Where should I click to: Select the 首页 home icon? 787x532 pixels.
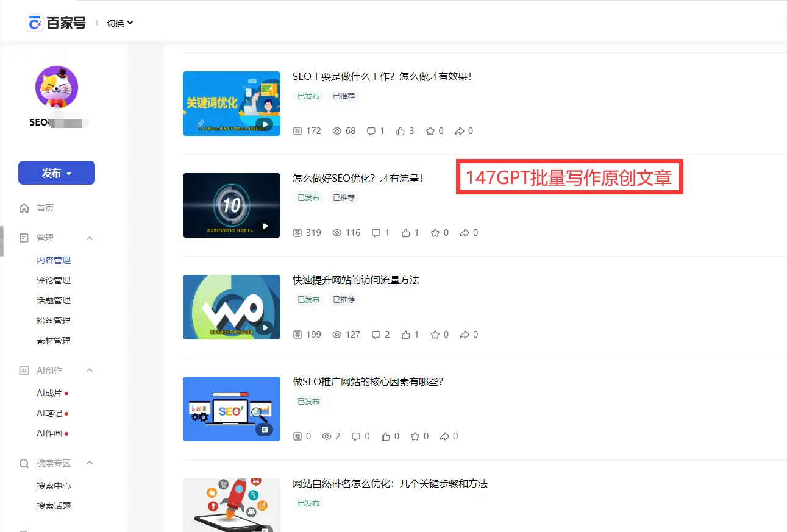click(23, 207)
